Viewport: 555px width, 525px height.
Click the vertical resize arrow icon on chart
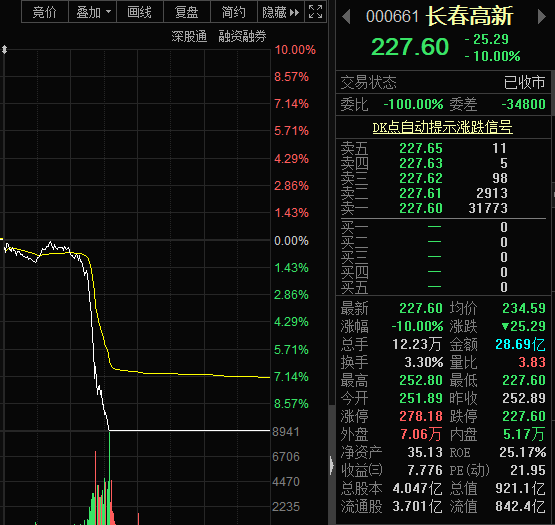(4, 50)
